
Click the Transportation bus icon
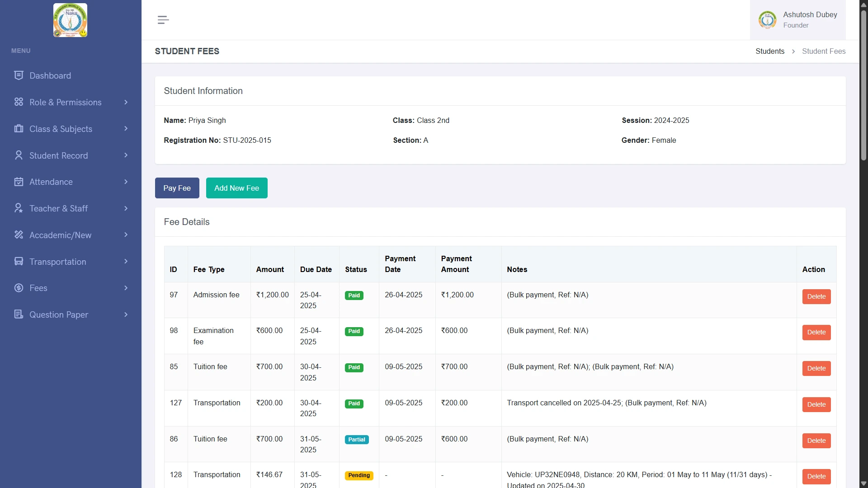coord(19,262)
